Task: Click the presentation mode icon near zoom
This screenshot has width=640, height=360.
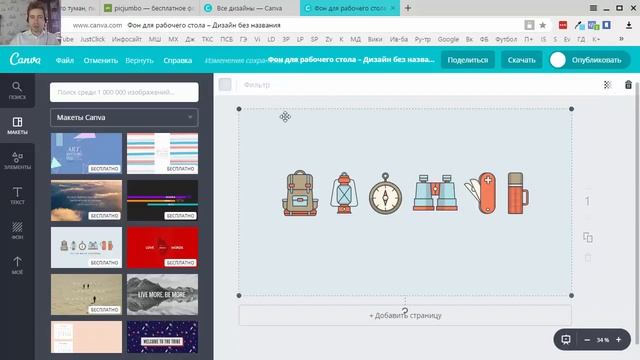Action: [x=566, y=340]
